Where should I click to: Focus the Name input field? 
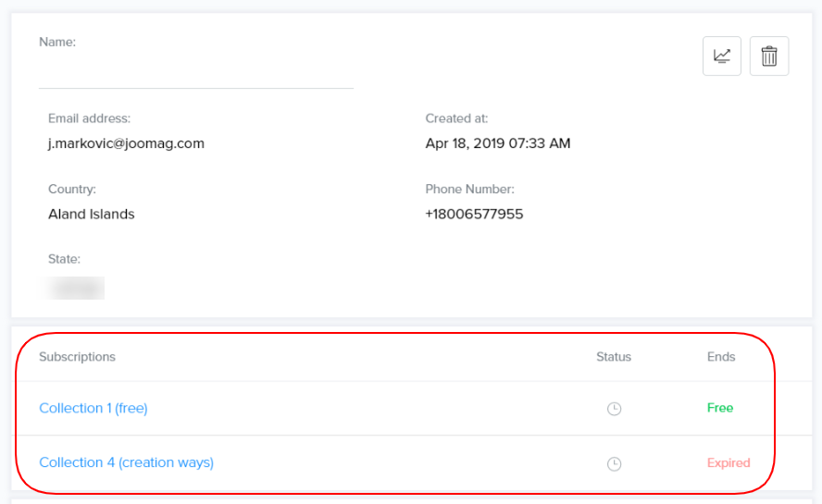coord(195,72)
